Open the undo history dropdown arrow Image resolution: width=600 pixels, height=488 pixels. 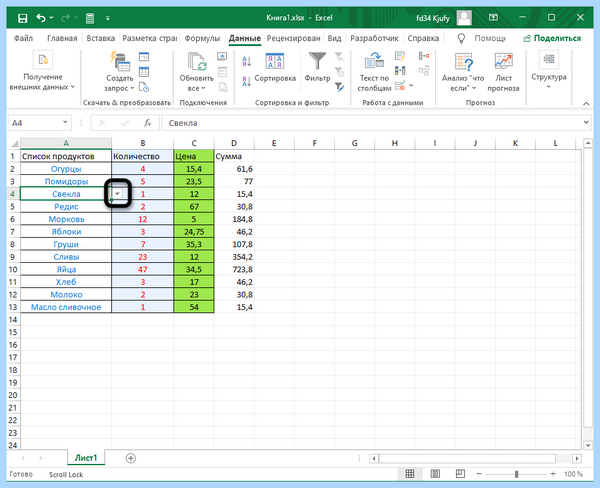(51, 18)
